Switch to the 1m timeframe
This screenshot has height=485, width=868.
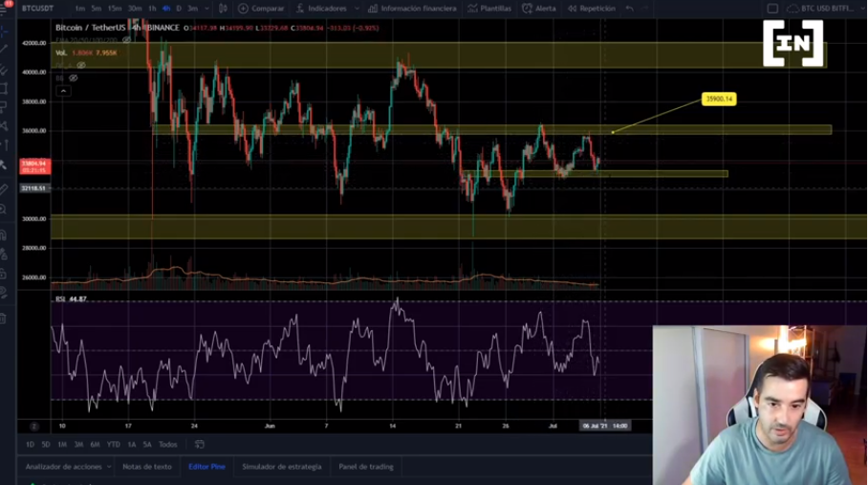click(80, 9)
